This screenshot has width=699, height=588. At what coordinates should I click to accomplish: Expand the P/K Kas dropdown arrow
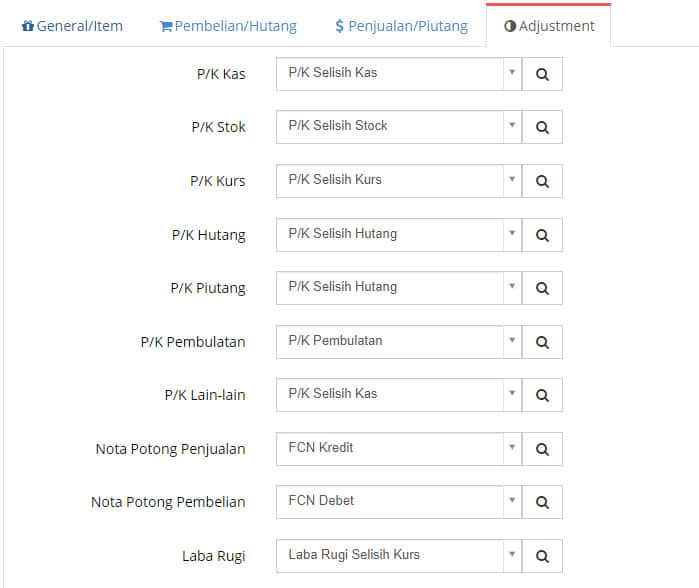click(x=512, y=73)
